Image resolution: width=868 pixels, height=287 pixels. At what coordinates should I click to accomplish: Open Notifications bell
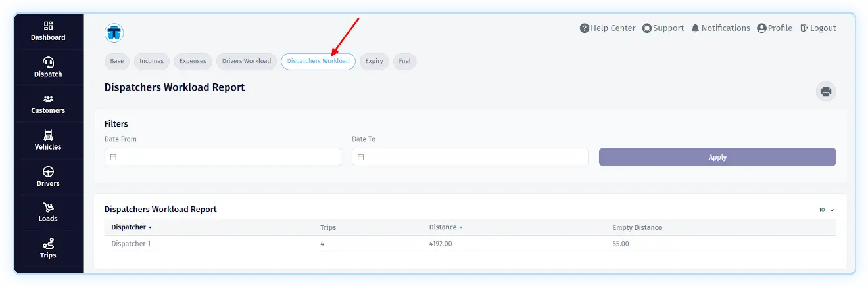coord(720,28)
